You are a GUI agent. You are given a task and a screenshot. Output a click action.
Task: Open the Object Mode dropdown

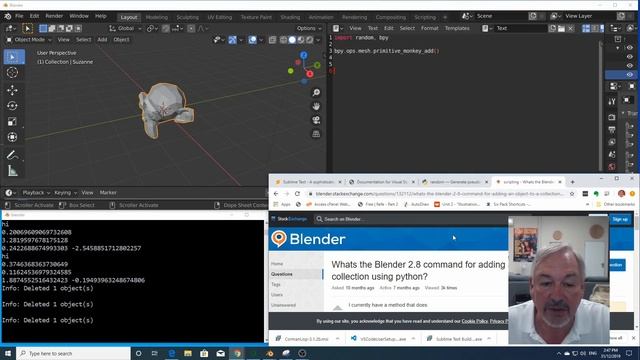29,40
